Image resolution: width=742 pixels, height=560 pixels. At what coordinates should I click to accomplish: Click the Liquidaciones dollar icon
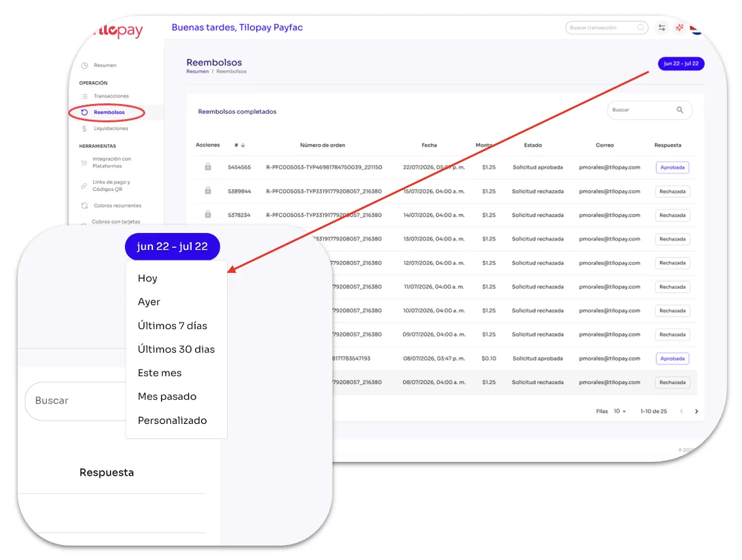tap(84, 128)
